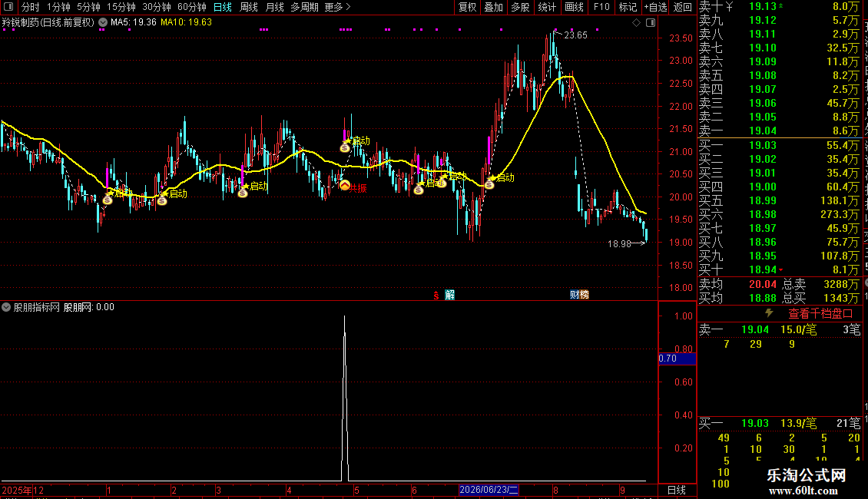This screenshot has height=499, width=868.
Task: Click the 解 marker icon under the chart
Action: (x=449, y=295)
